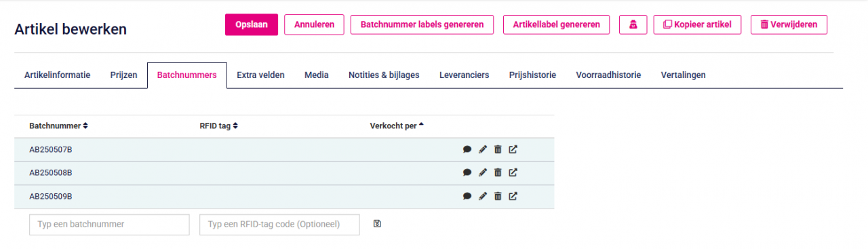Click Batchnummer labels genereren button
This screenshot has height=249, width=868.
coord(422,24)
